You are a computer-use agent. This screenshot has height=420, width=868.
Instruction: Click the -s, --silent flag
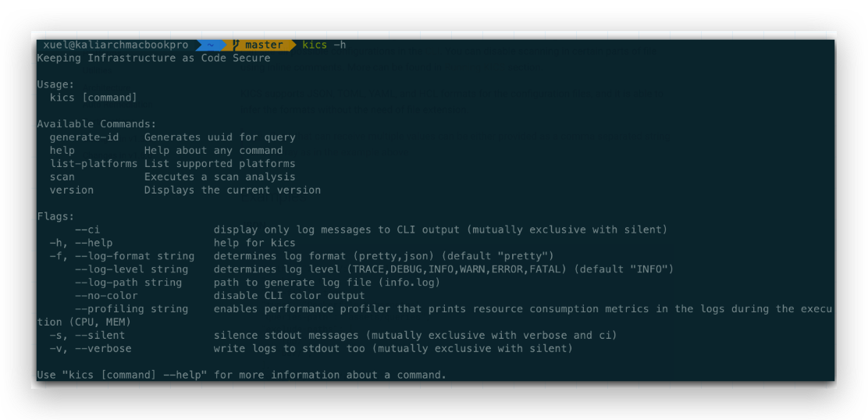pyautogui.click(x=87, y=336)
